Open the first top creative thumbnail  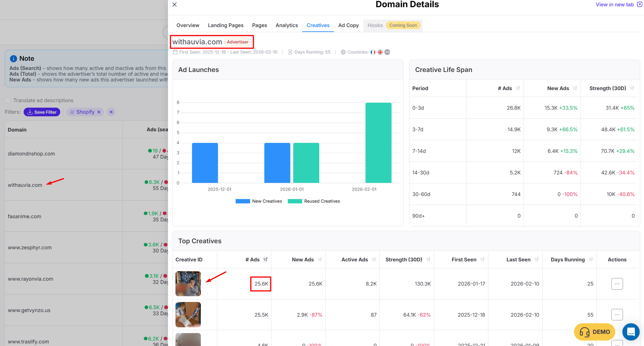[188, 284]
